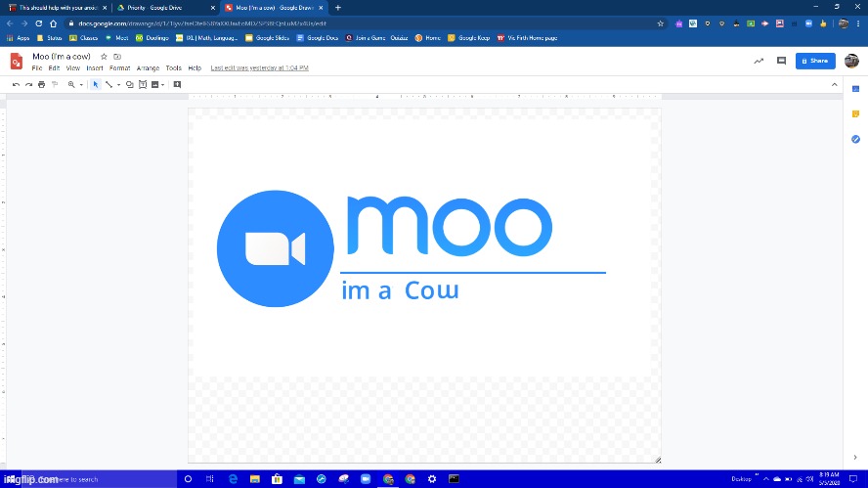
Task: Choose the Line tool
Action: [109, 85]
